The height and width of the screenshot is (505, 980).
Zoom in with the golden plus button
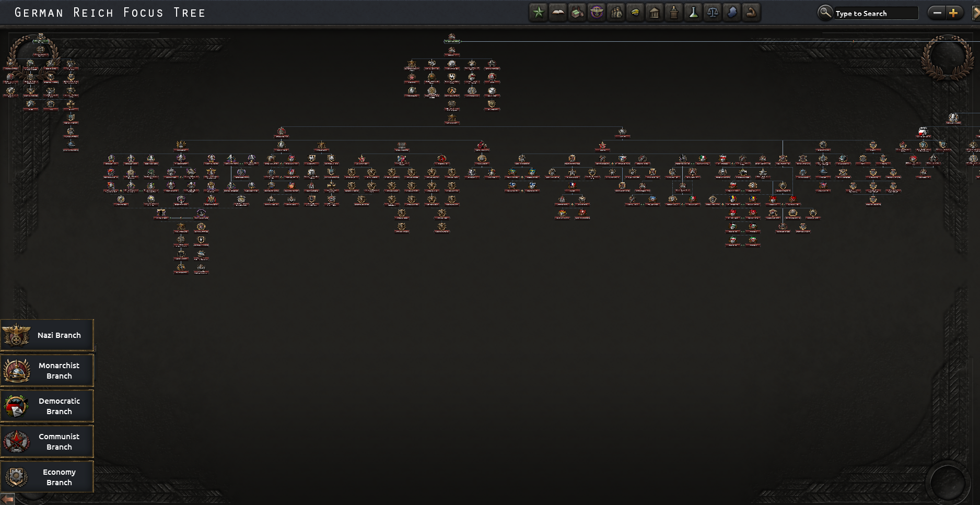click(953, 13)
